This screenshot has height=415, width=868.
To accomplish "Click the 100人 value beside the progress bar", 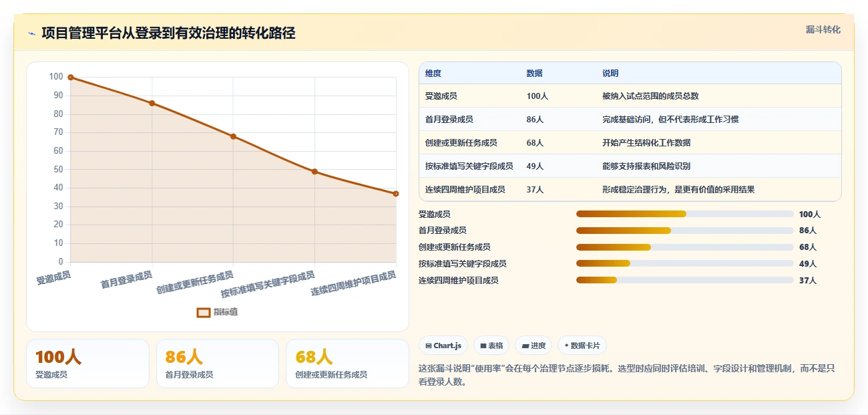I will [810, 215].
